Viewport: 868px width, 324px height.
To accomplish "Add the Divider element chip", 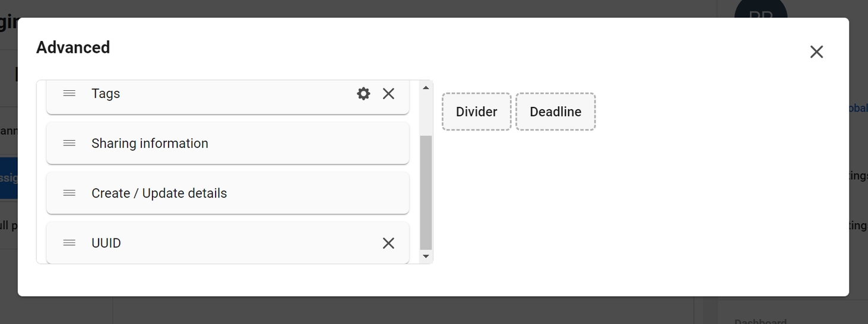I will 476,112.
